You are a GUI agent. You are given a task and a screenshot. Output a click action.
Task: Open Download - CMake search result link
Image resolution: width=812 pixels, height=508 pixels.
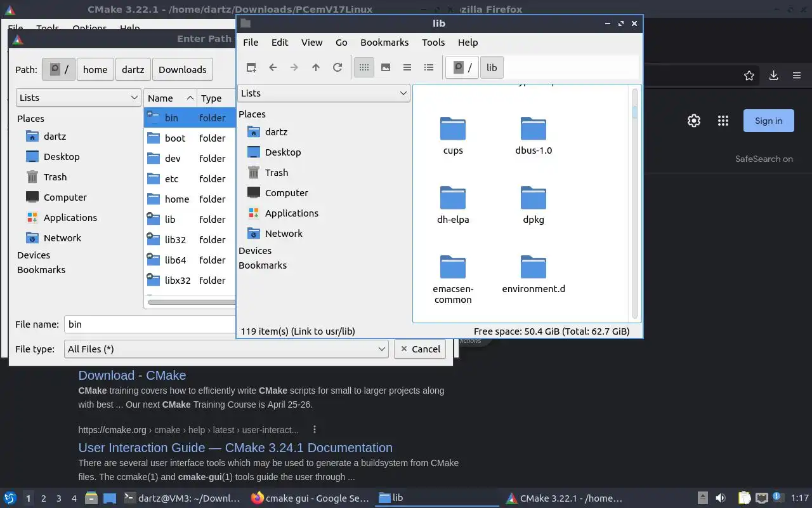132,375
